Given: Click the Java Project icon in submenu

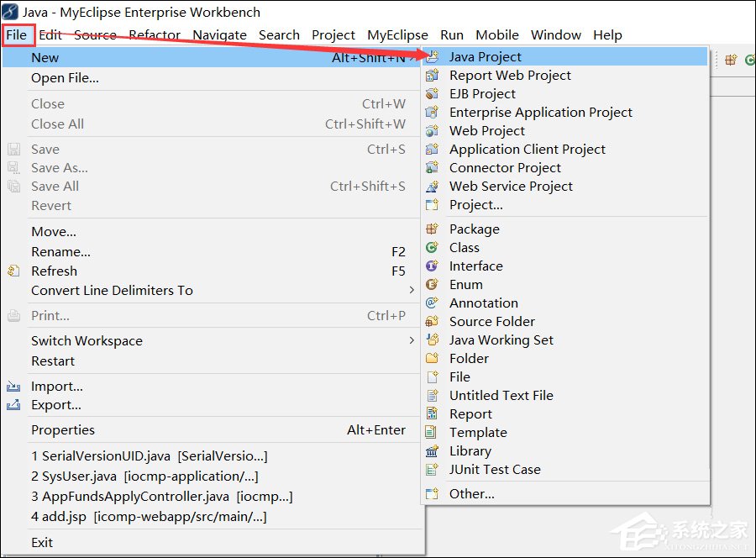Looking at the screenshot, I should click(x=433, y=57).
